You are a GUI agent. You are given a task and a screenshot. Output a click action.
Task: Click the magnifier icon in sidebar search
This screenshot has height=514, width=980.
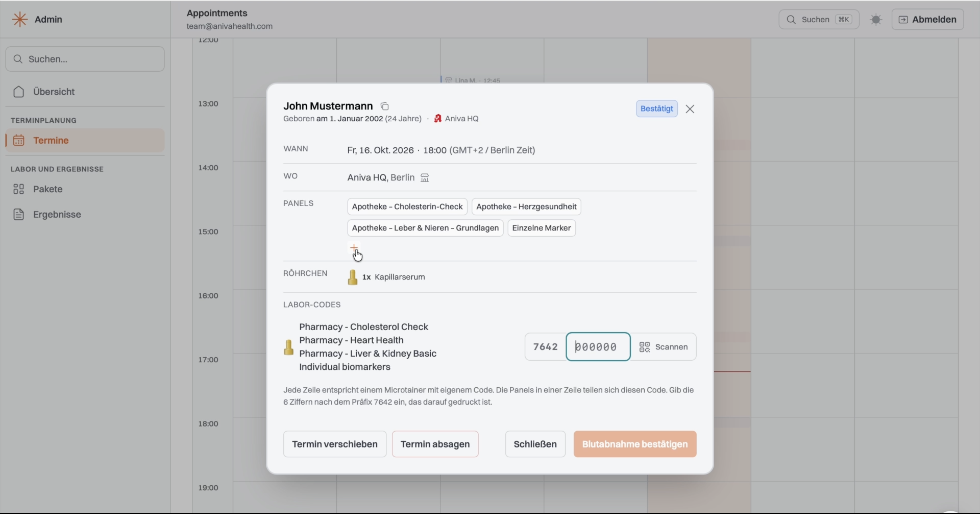17,59
